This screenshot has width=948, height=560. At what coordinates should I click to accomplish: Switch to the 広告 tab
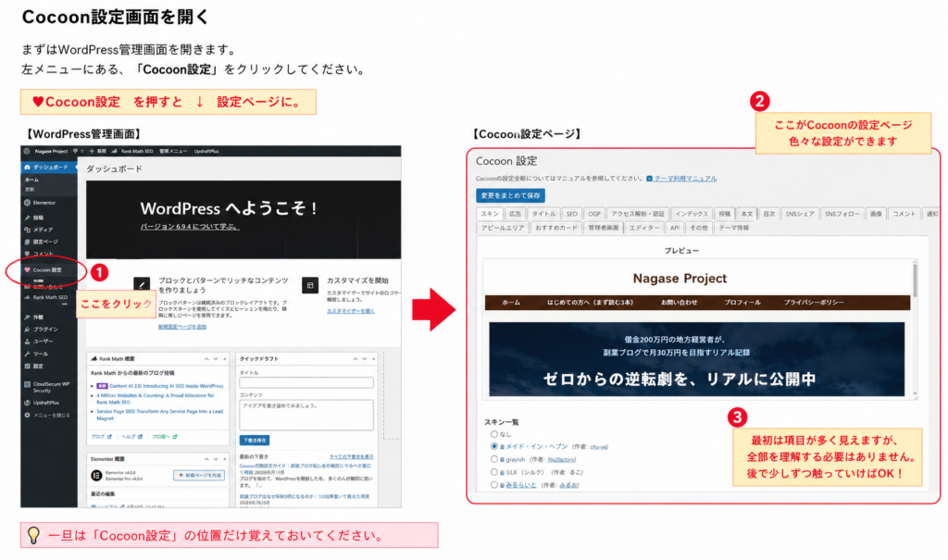tap(515, 214)
